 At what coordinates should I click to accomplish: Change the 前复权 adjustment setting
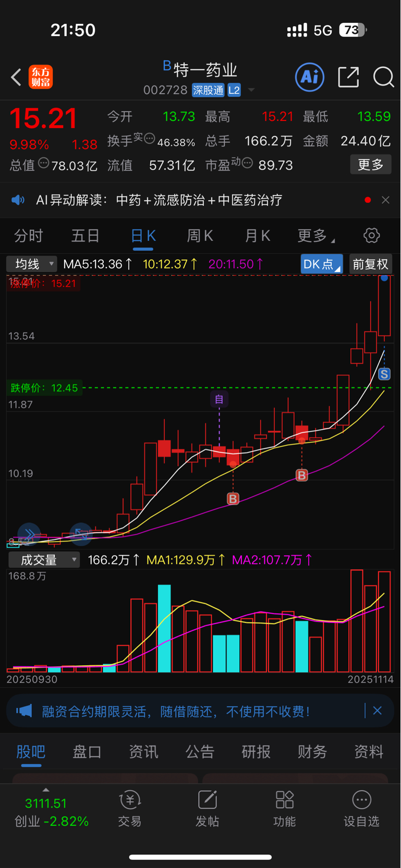pyautogui.click(x=370, y=264)
